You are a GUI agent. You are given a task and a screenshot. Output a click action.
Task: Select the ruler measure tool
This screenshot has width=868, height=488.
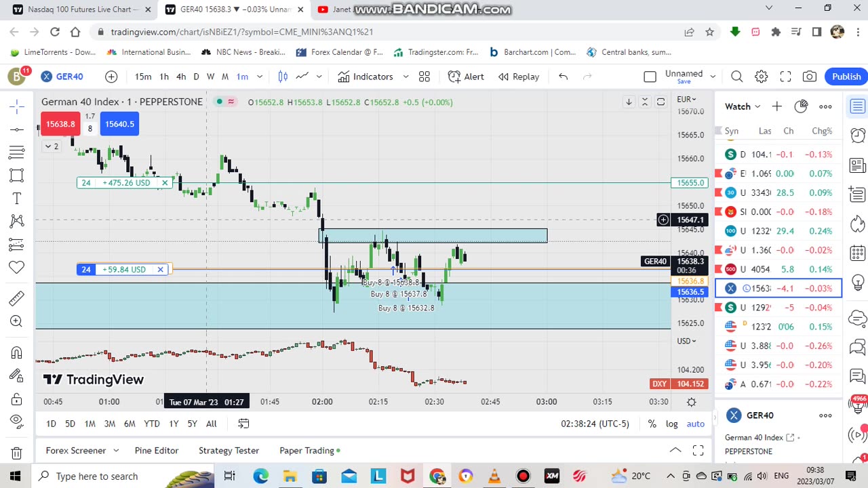click(17, 298)
